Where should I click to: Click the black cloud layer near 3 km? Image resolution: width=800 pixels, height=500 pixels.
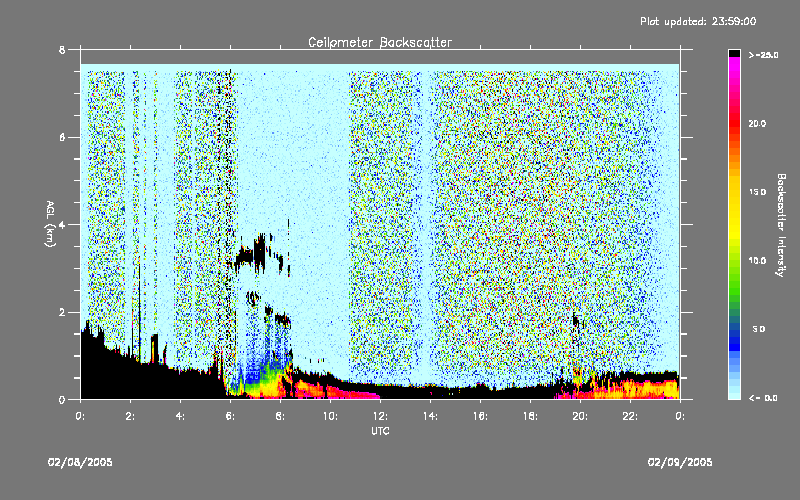pos(258,254)
